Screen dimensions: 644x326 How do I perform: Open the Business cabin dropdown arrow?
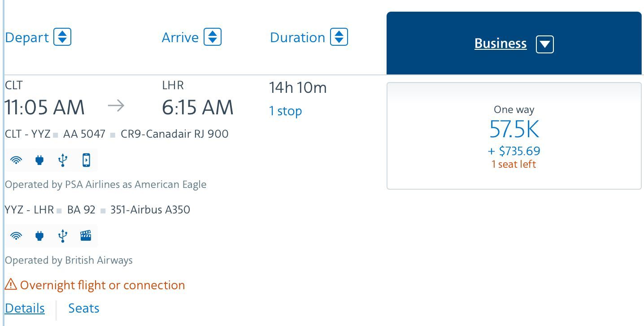[545, 44]
